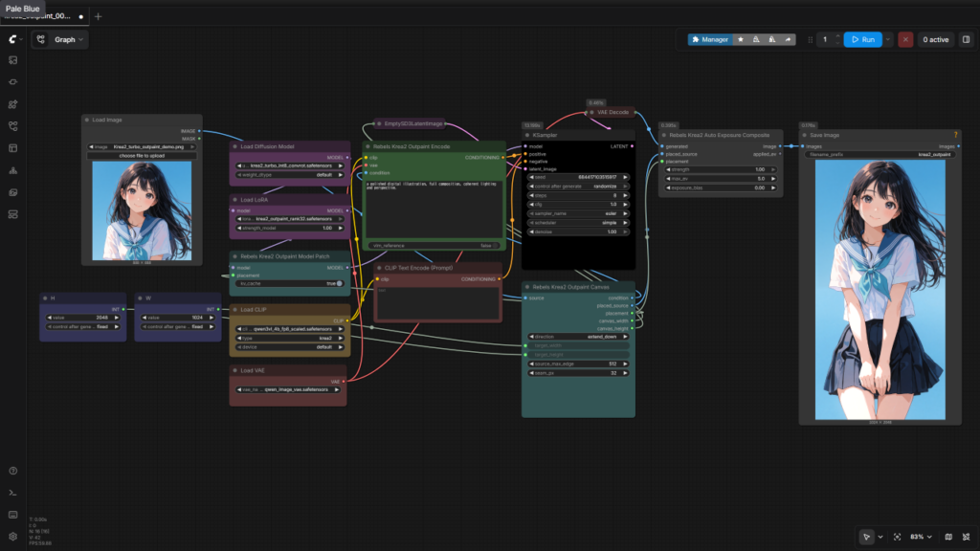
Task: Click the share arrow toolbar icon
Action: tap(789, 39)
